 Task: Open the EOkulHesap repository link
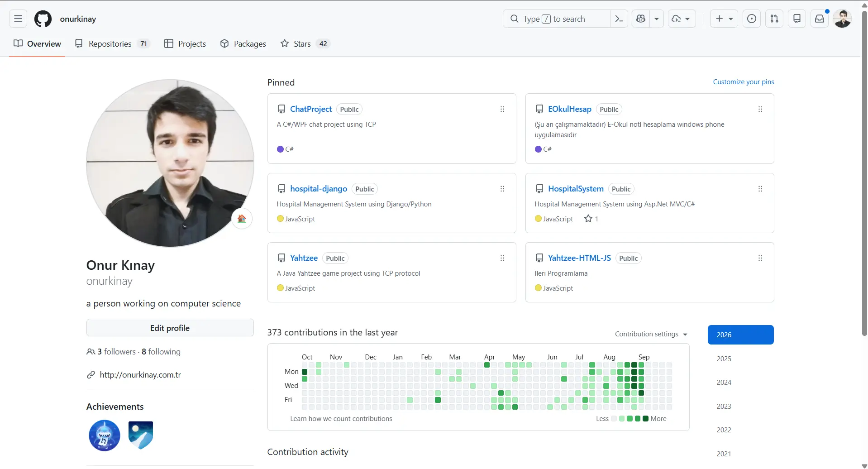(569, 109)
